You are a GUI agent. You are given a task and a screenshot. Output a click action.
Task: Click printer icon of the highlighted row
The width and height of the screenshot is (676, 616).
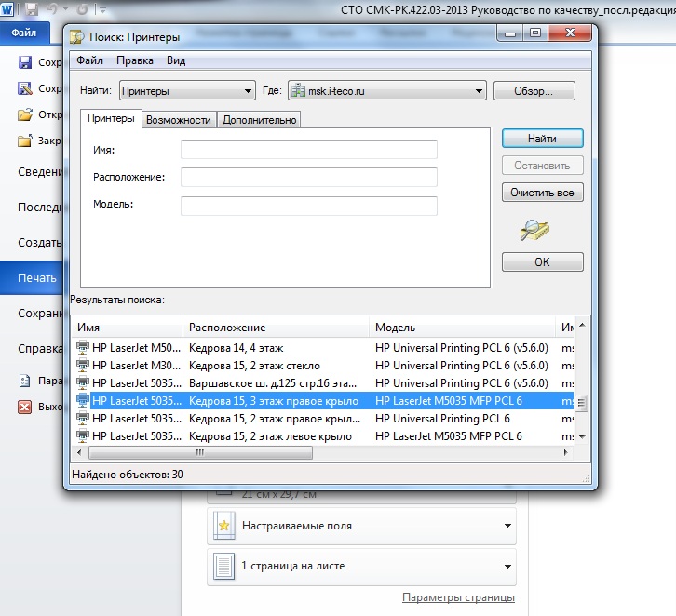83,401
